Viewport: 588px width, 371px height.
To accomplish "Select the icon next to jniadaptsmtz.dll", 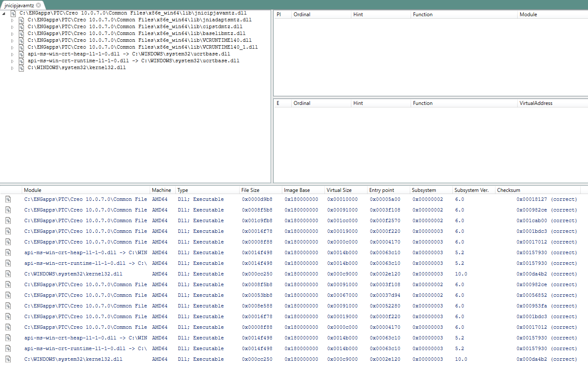I will pyautogui.click(x=21, y=20).
